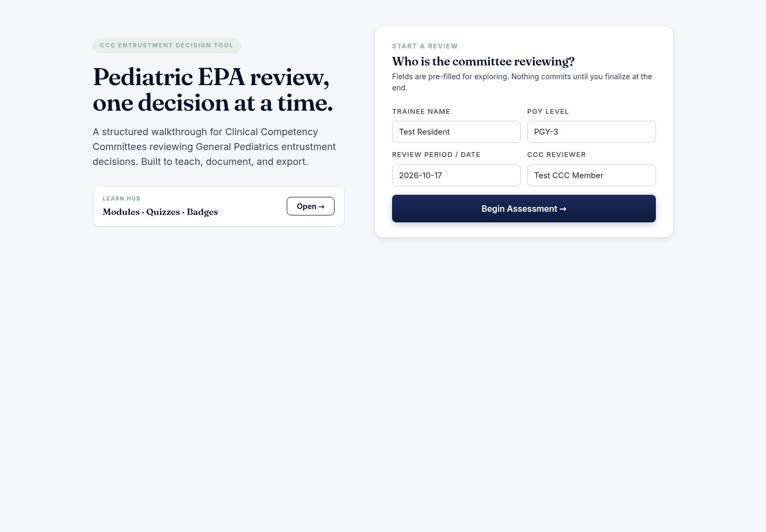The height and width of the screenshot is (532, 766).
Task: Select the PGY Level field showing PGY-3
Action: point(591,131)
